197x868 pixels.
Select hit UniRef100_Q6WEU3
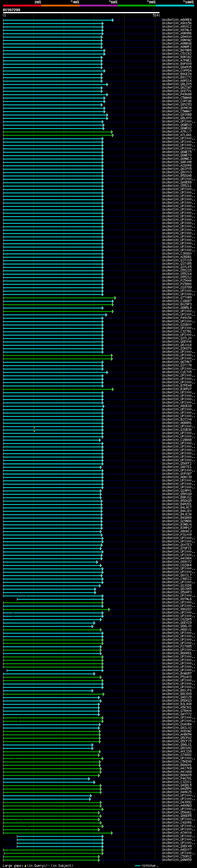177,125
